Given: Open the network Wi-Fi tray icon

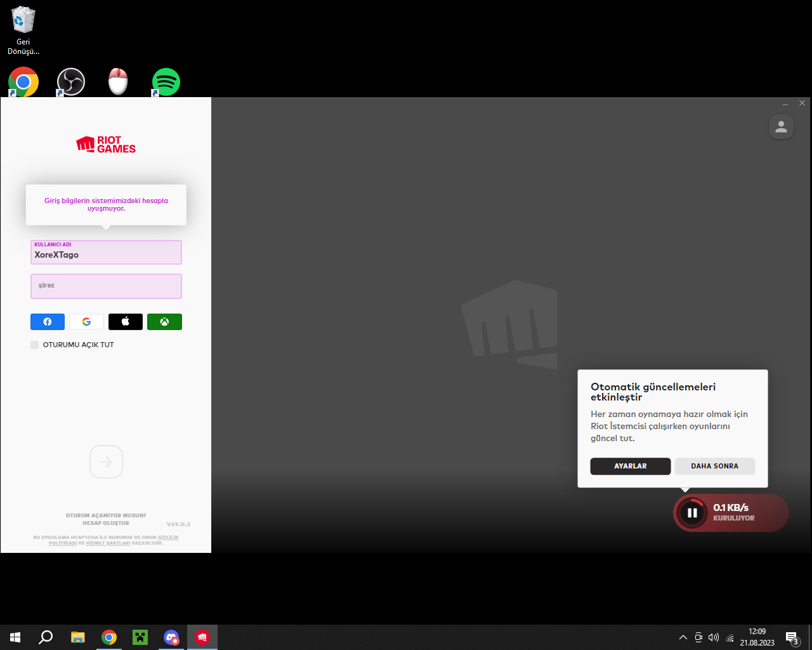Looking at the screenshot, I should click(x=730, y=637).
